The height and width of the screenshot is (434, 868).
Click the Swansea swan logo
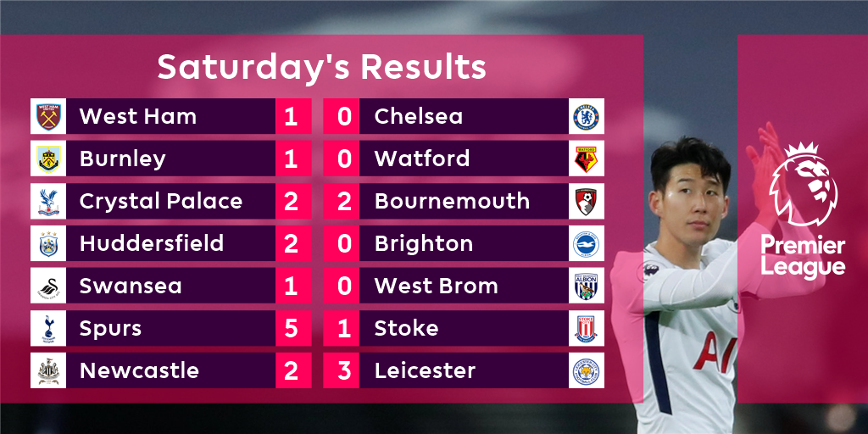click(48, 286)
